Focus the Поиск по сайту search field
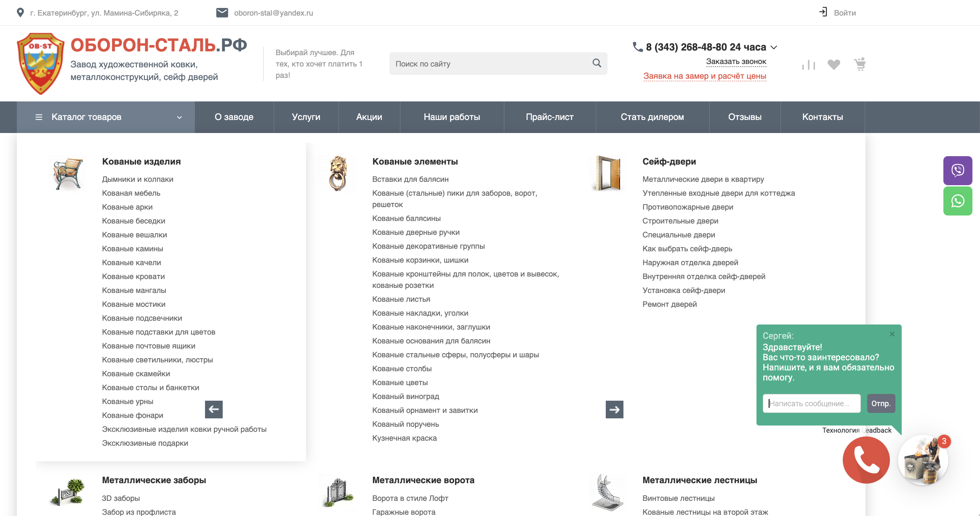 click(x=498, y=64)
